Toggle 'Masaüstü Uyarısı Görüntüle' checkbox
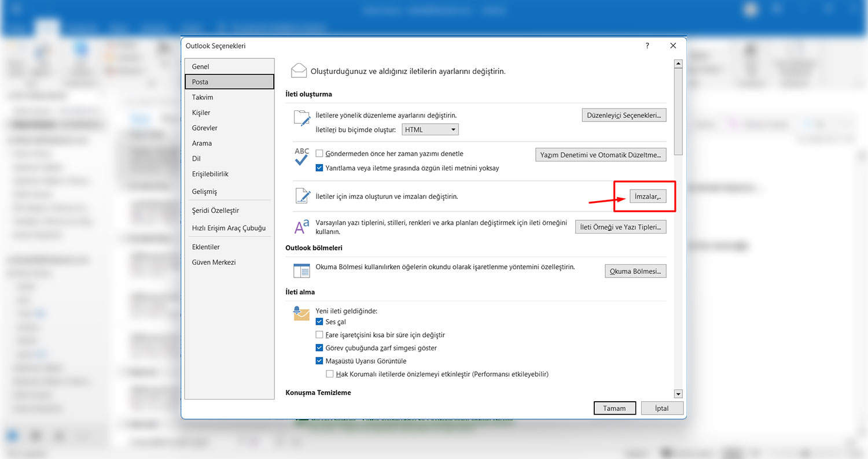The height and width of the screenshot is (459, 868). [x=319, y=361]
